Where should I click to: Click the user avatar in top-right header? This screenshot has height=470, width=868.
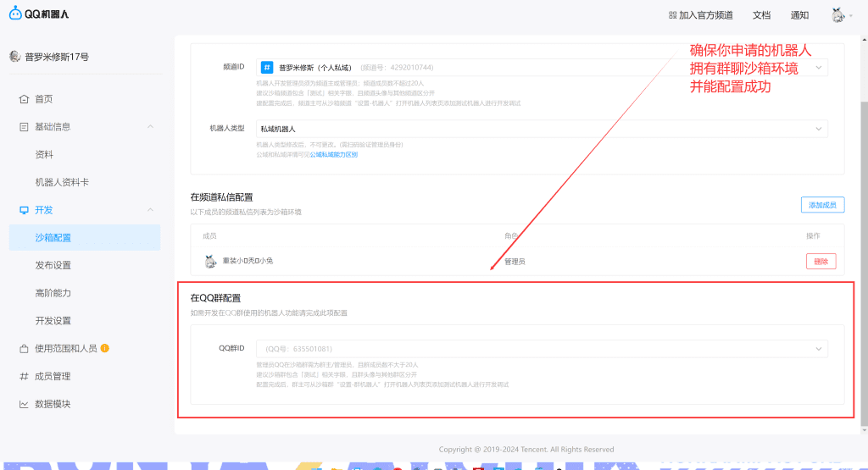837,14
